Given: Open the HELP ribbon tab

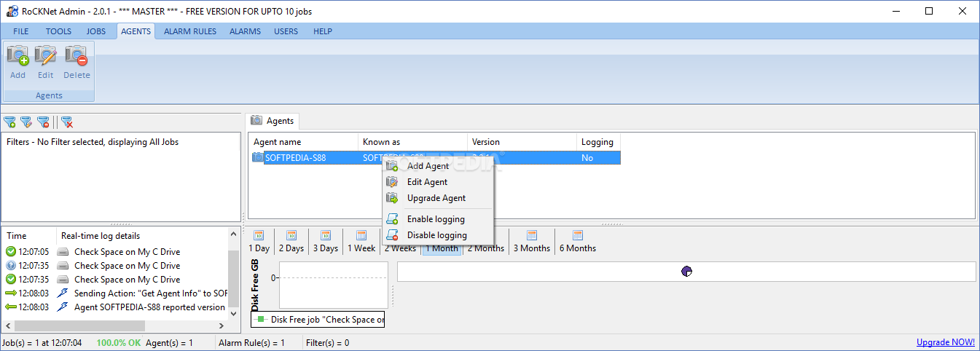Looking at the screenshot, I should pos(323,31).
